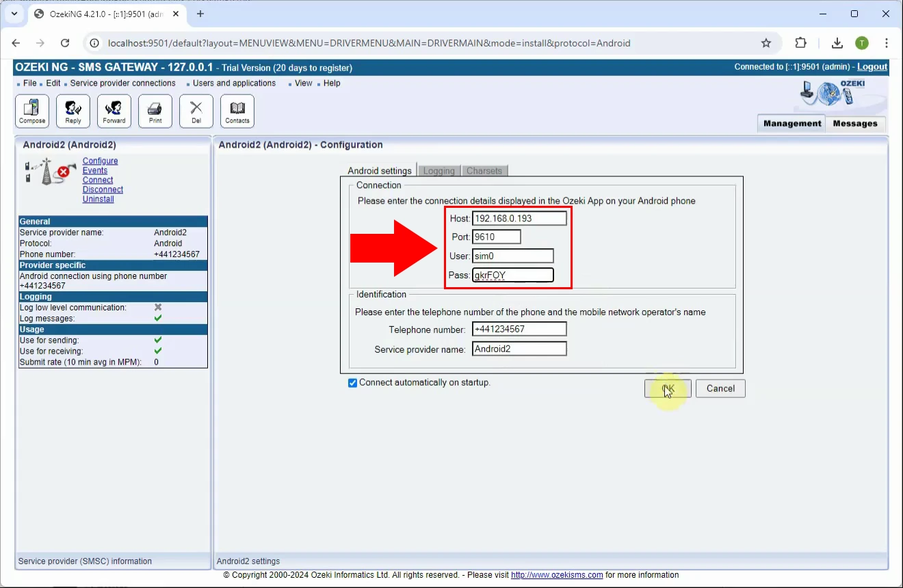Click the Uninstall link
The image size is (903, 588).
99,200
